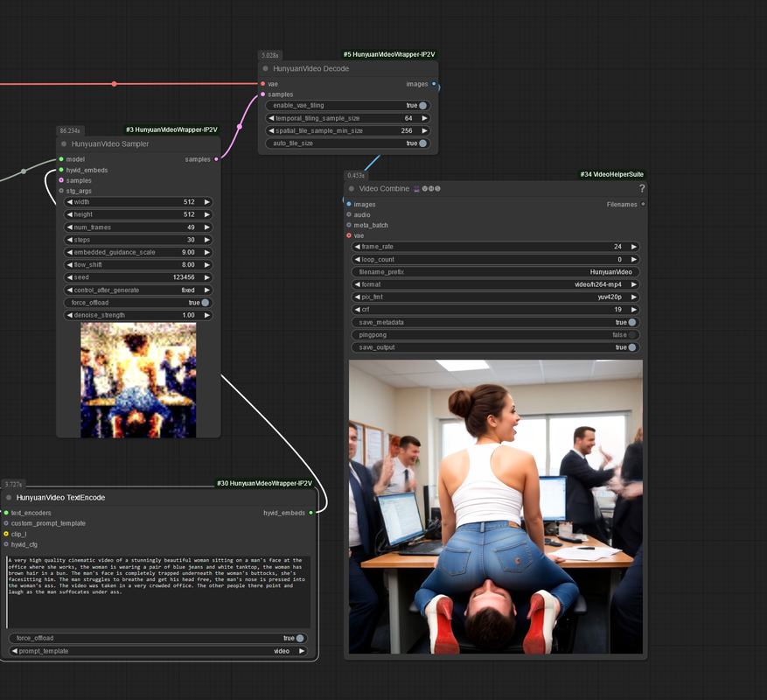
Task: Open the help question mark on Video Combine
Action: [642, 188]
